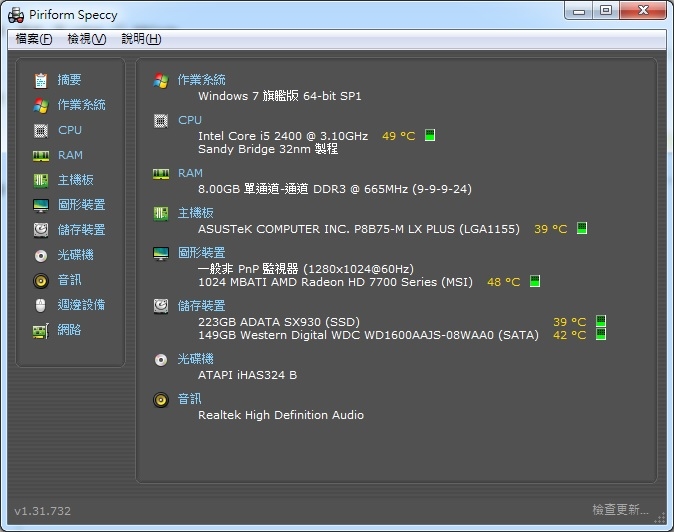The image size is (674, 532).
Task: Click the text Windows 7 旗艦版 64-bit SP1
Action: 280,96
